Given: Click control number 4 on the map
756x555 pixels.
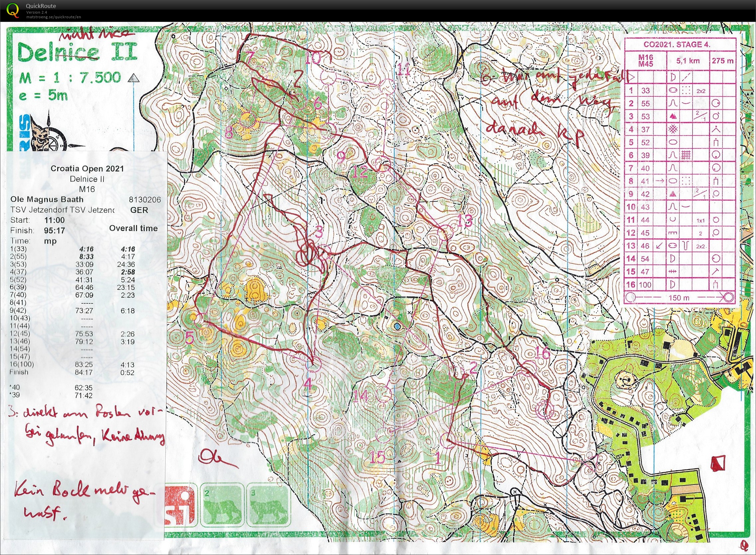Looking at the screenshot, I should point(308,385).
